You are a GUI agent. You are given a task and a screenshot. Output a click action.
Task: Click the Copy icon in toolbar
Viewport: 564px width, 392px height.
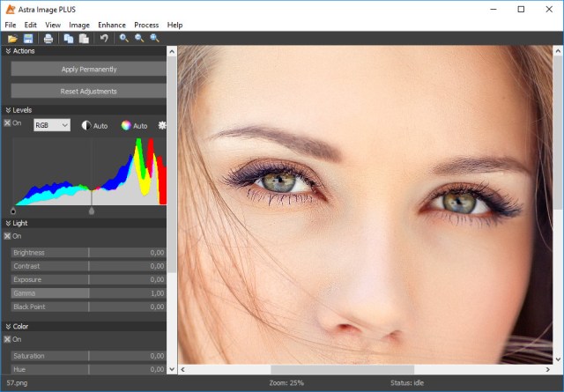click(x=68, y=39)
